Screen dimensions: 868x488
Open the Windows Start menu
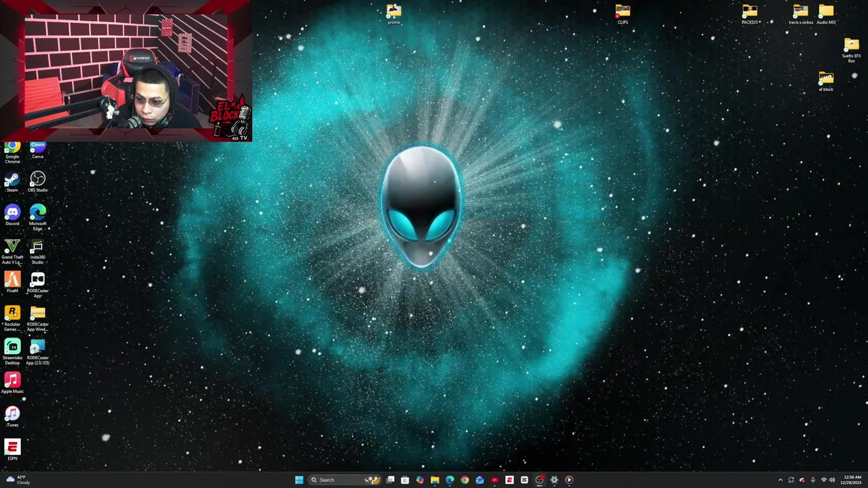click(x=299, y=480)
